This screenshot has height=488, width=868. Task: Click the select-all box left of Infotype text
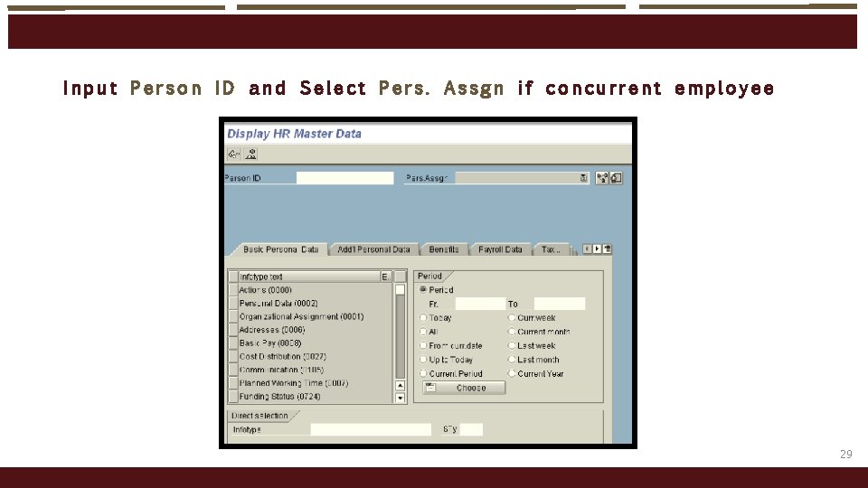(x=233, y=277)
